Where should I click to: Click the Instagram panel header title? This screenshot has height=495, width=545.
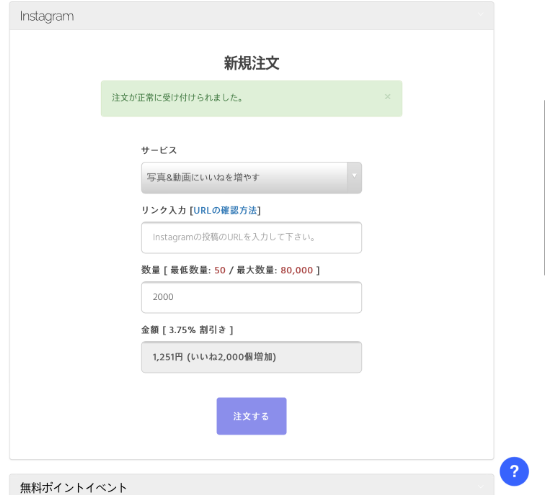point(47,16)
